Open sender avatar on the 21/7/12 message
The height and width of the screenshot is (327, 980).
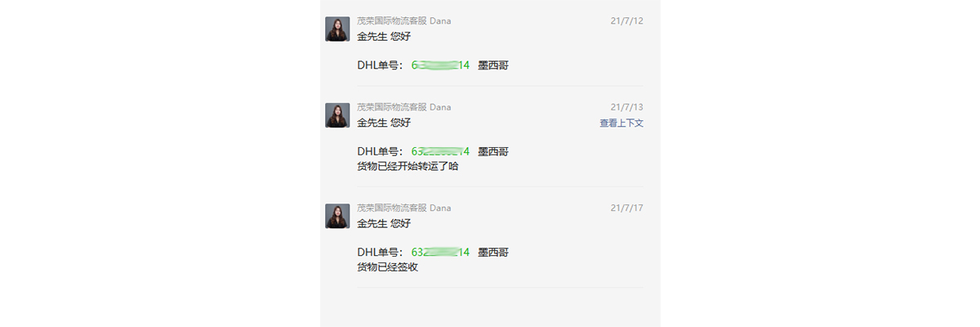pyautogui.click(x=337, y=29)
